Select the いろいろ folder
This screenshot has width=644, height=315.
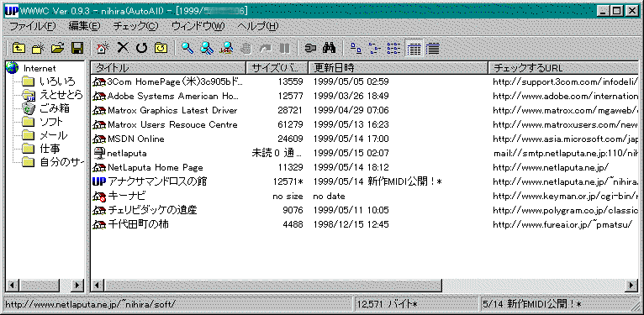pos(57,81)
